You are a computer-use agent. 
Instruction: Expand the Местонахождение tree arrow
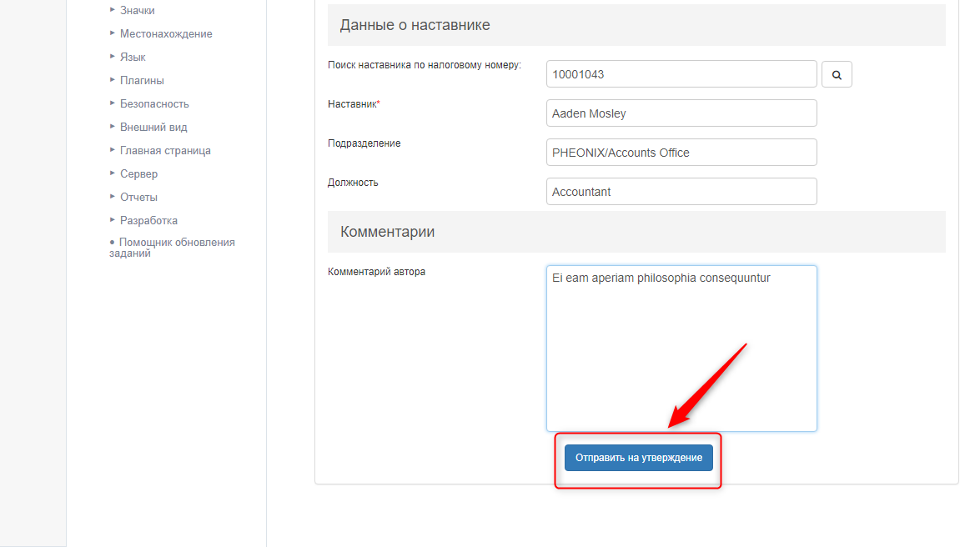pos(112,33)
